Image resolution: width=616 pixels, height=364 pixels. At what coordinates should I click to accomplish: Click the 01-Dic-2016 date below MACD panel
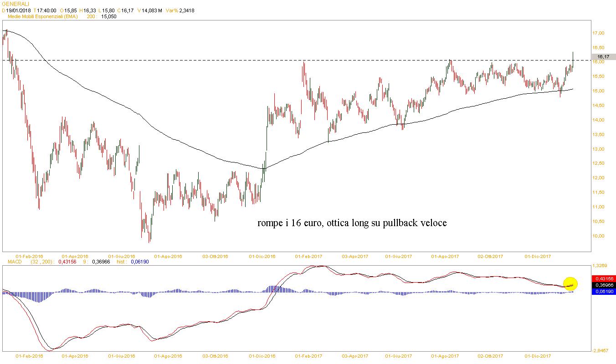pyautogui.click(x=262, y=356)
